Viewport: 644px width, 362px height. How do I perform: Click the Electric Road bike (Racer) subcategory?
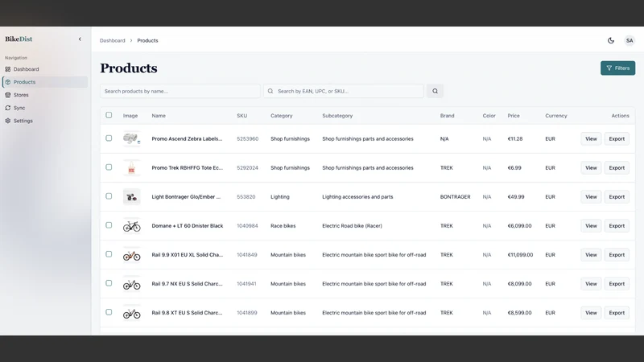(x=352, y=226)
